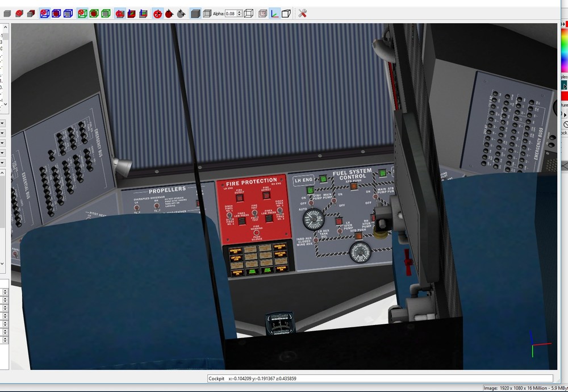Click blue wireframe box with gray cube icon
Image resolution: width=568 pixels, height=392 pixels.
point(68,14)
